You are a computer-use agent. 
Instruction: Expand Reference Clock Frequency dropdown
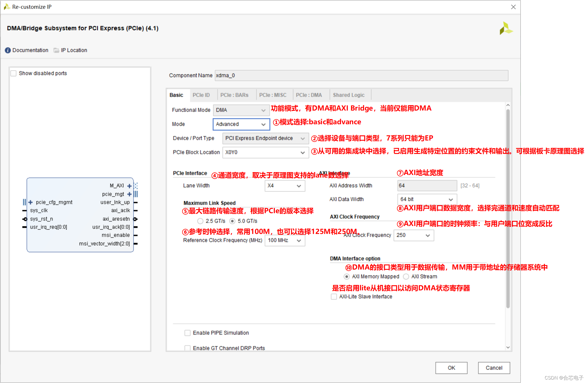285,241
